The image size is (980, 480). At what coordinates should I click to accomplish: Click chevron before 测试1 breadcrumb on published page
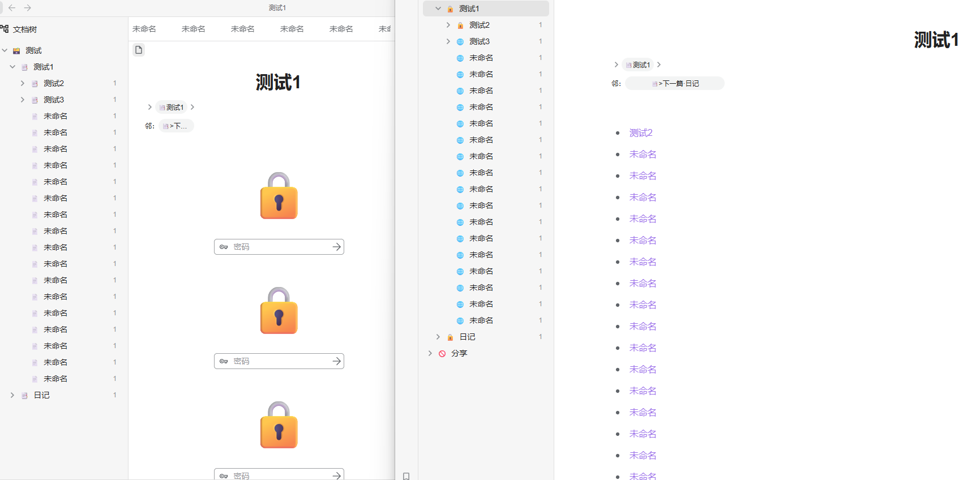pyautogui.click(x=616, y=65)
